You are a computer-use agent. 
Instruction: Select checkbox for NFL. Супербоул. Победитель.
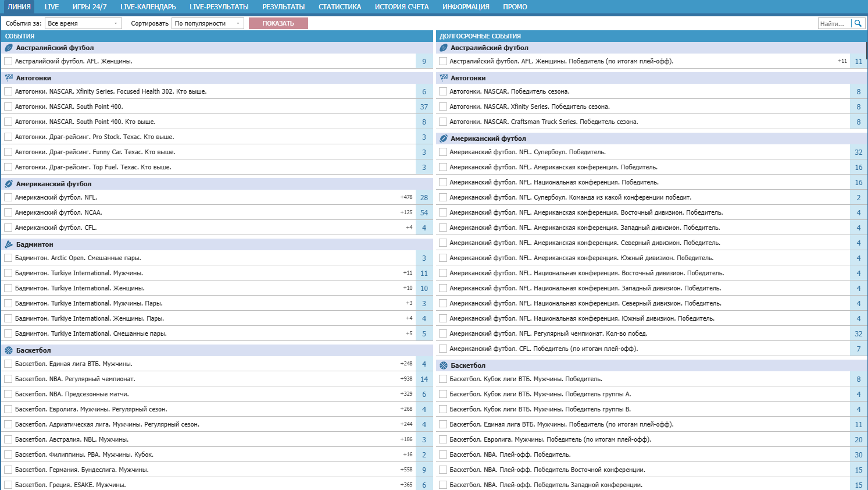[443, 152]
